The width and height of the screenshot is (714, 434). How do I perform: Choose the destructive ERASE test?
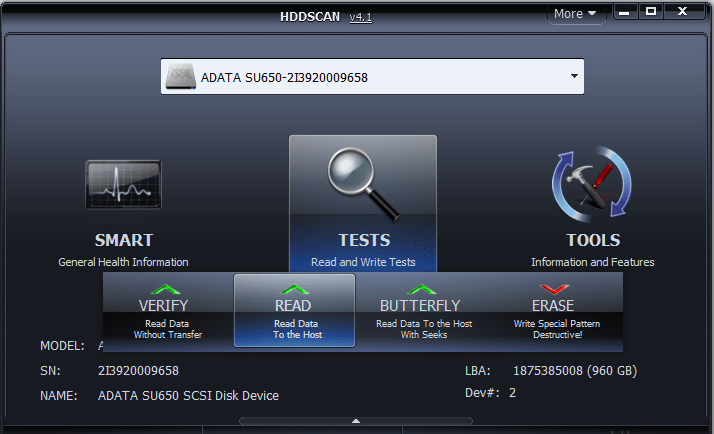point(557,311)
